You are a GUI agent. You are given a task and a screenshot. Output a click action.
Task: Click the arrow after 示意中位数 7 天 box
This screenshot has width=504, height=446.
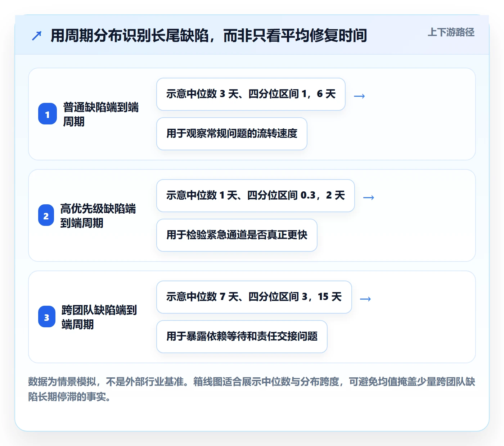[365, 299]
